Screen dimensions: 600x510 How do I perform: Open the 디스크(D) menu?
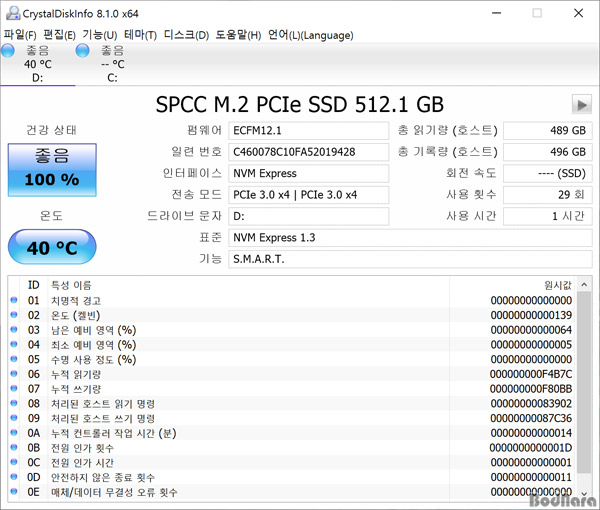coord(186,35)
